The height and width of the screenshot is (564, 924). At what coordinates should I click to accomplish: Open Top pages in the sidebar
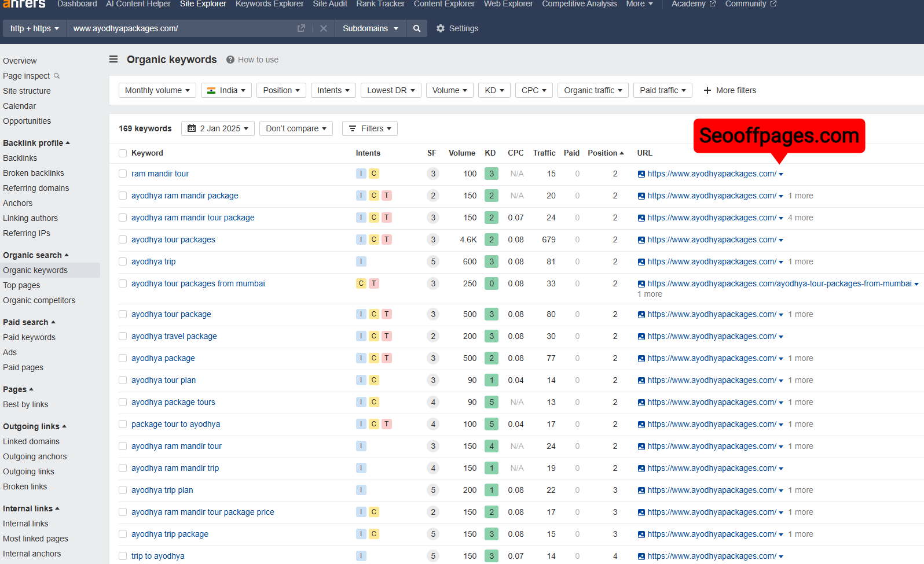click(x=21, y=285)
